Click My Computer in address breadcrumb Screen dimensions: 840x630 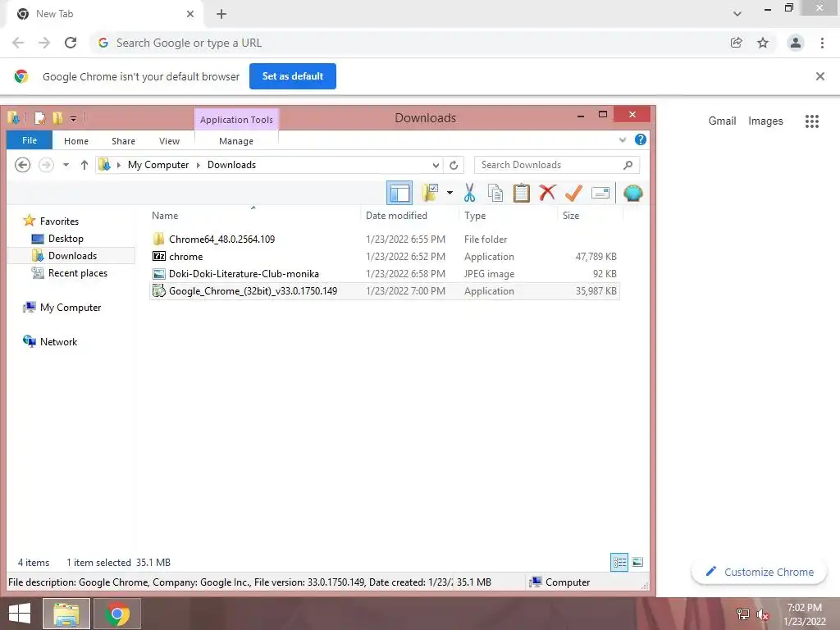pos(158,165)
